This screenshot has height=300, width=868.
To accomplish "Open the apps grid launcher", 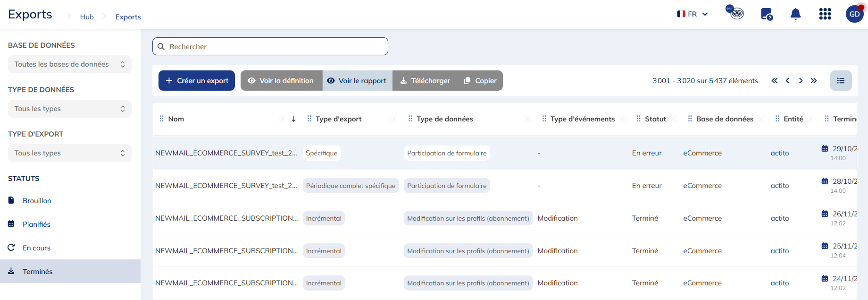I will coord(825,14).
